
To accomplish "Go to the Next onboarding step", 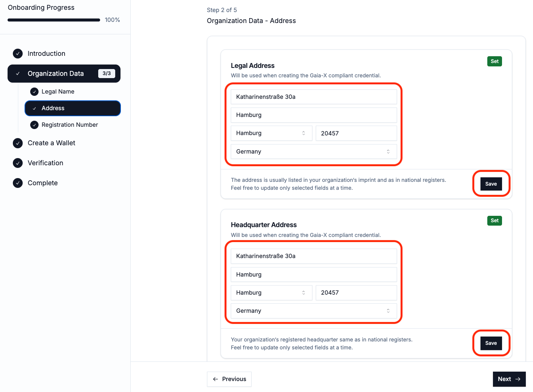I will click(509, 379).
